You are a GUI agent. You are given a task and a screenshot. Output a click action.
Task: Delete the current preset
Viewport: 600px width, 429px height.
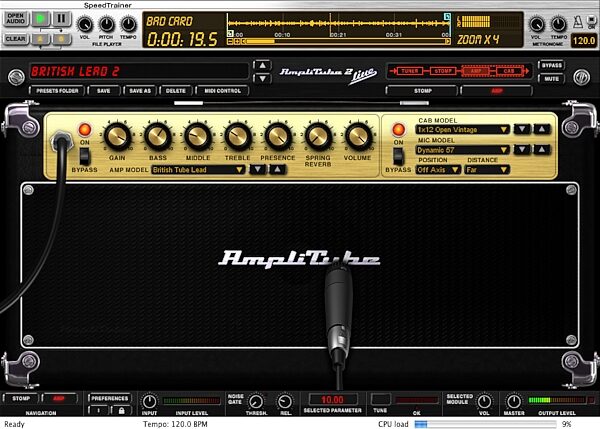(x=176, y=91)
